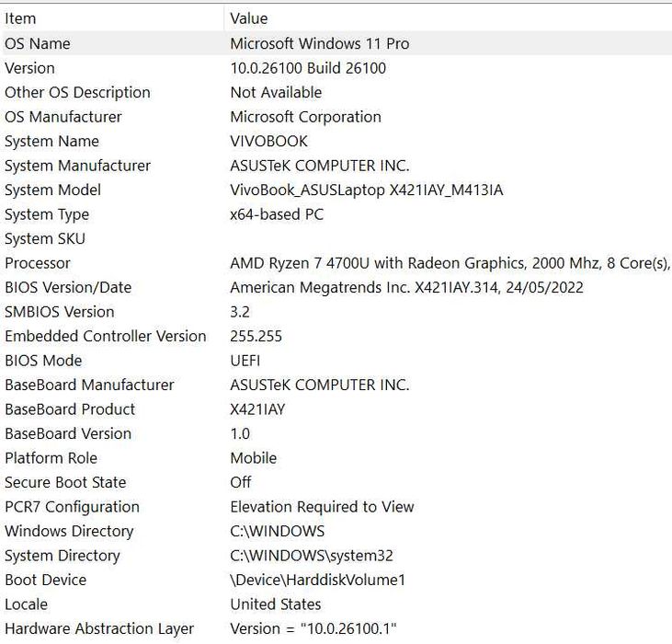The image size is (672, 644).
Task: Click AMD Ryzen 7 4700U value
Action: pos(450,263)
